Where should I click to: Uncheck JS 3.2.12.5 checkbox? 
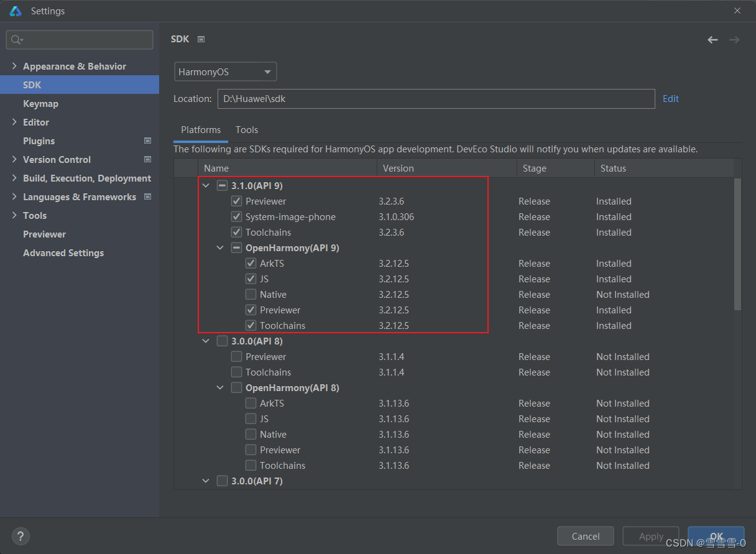click(251, 279)
